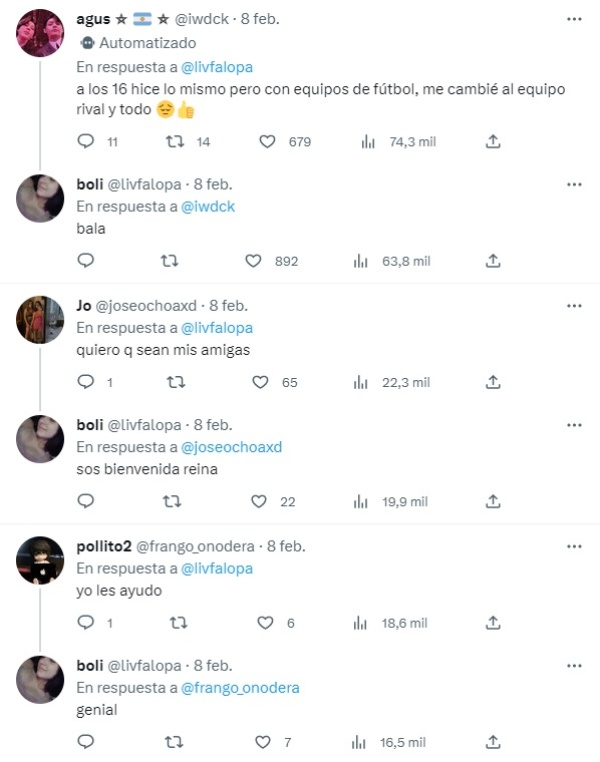600x762 pixels.
Task: Reply to agus's football teams tweet
Action: tap(86, 142)
